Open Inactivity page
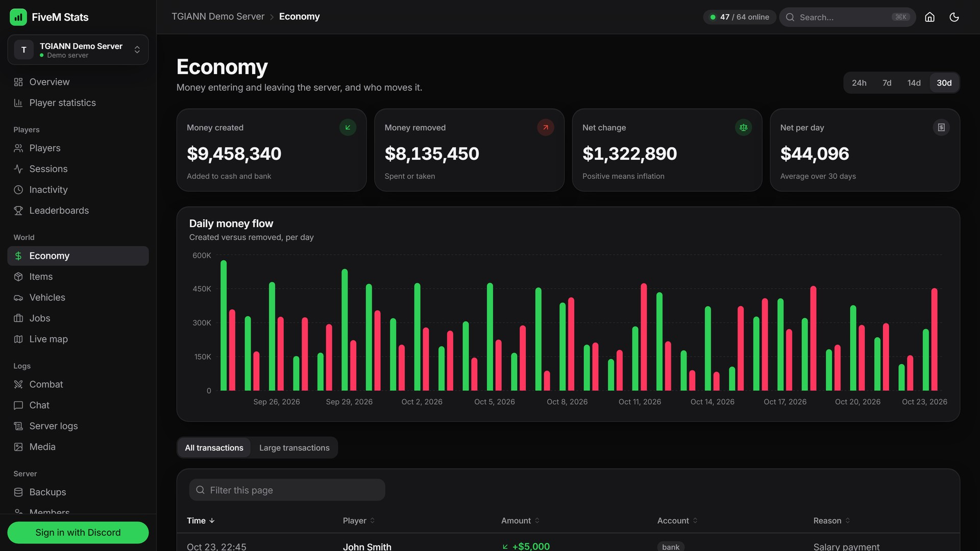This screenshot has height=551, width=980. click(78, 190)
